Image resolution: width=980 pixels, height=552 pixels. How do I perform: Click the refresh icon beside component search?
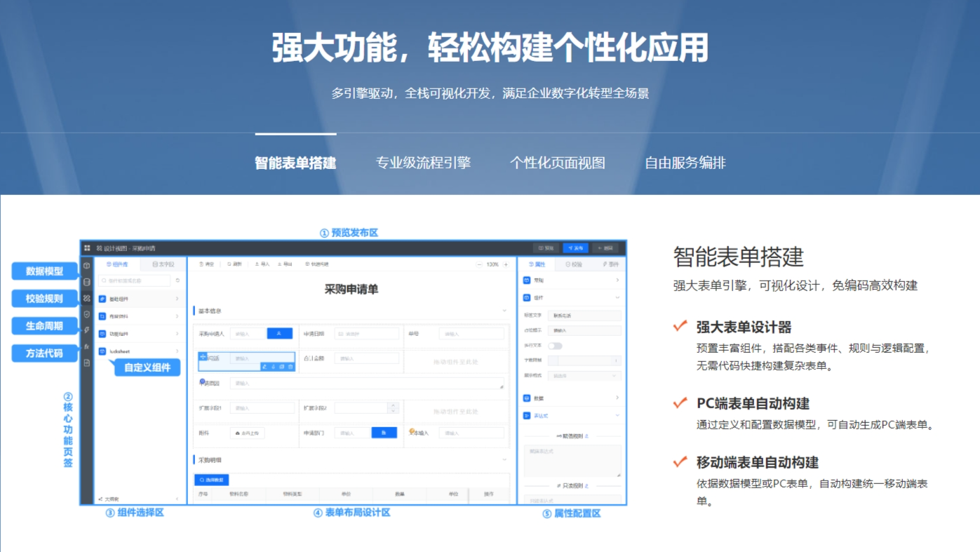point(177,281)
